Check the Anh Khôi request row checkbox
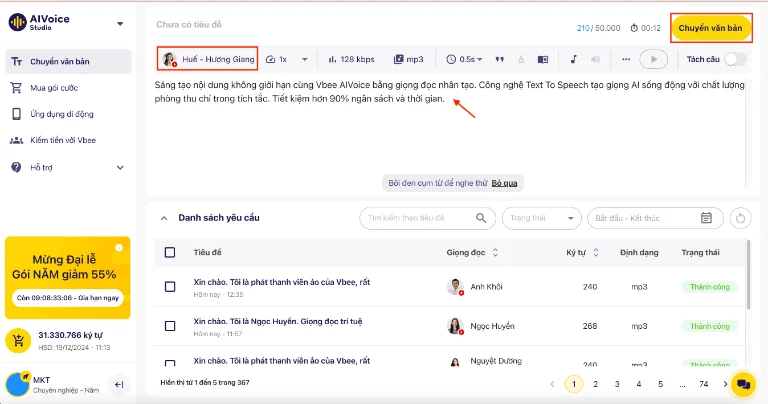The image size is (768, 404). [170, 287]
